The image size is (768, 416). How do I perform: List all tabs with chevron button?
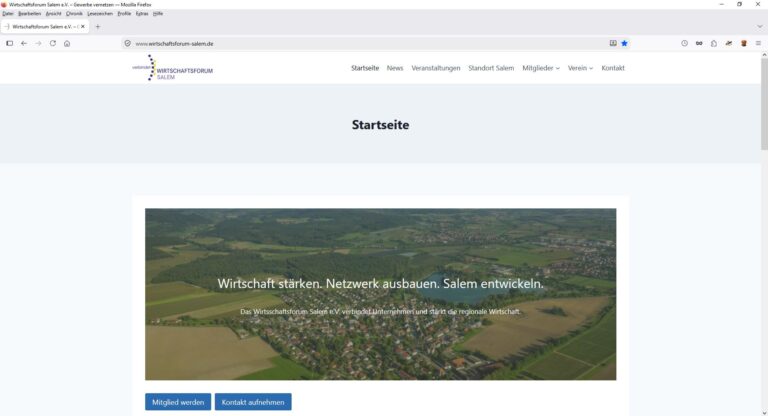point(760,26)
